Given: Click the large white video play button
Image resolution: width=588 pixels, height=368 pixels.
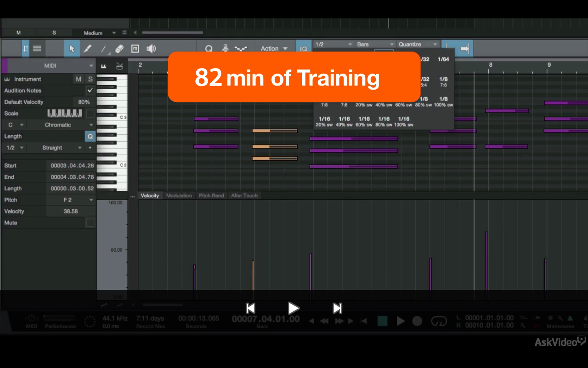Looking at the screenshot, I should tap(294, 308).
